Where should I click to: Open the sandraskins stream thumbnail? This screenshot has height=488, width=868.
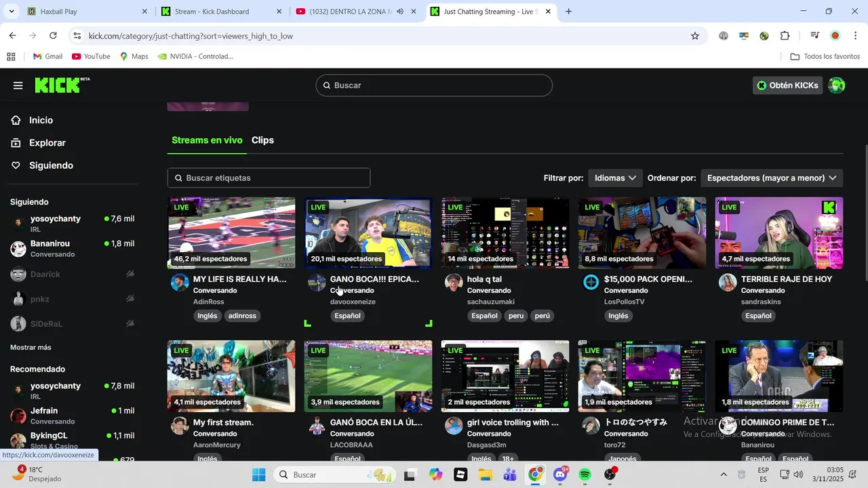click(779, 233)
